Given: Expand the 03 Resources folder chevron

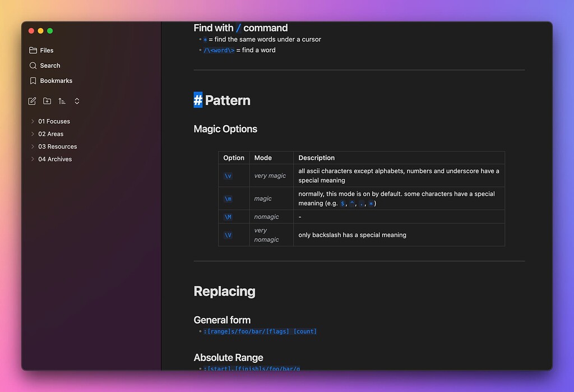Looking at the screenshot, I should [33, 146].
